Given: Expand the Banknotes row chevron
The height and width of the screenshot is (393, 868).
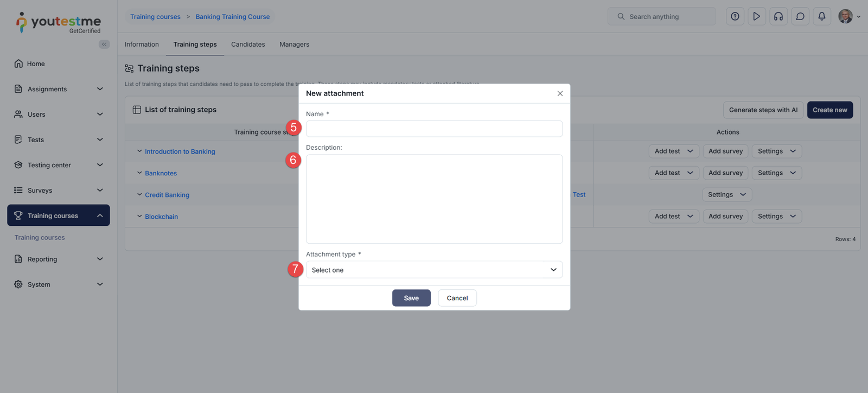Looking at the screenshot, I should tap(139, 173).
